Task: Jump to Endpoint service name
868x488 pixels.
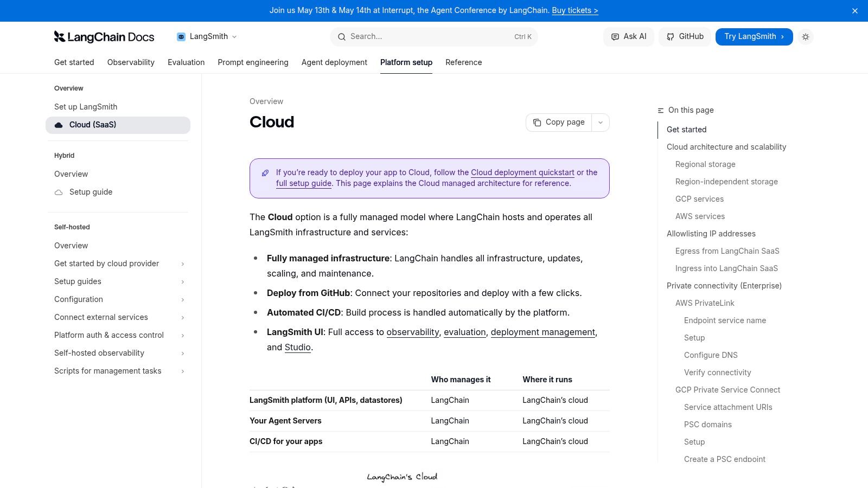Action: pos(725,320)
